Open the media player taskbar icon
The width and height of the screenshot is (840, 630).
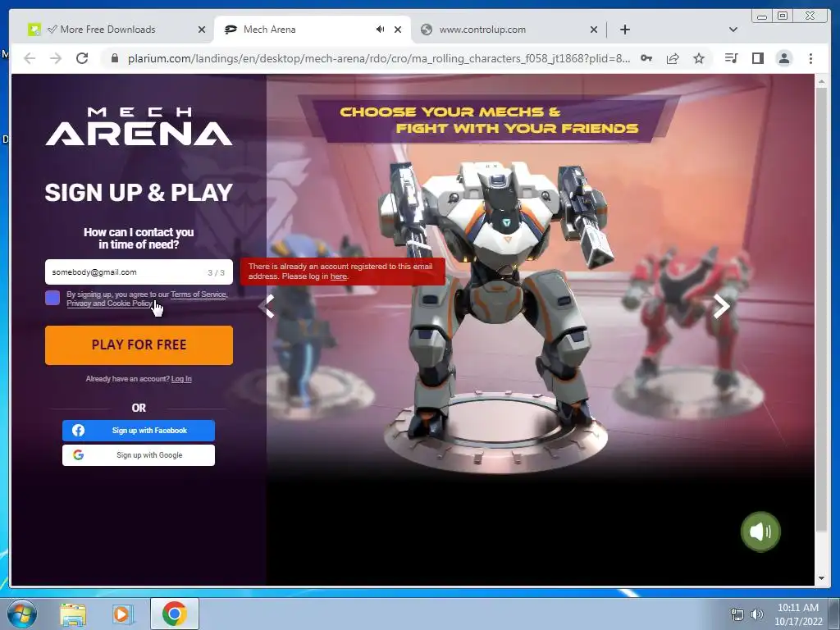coord(123,614)
